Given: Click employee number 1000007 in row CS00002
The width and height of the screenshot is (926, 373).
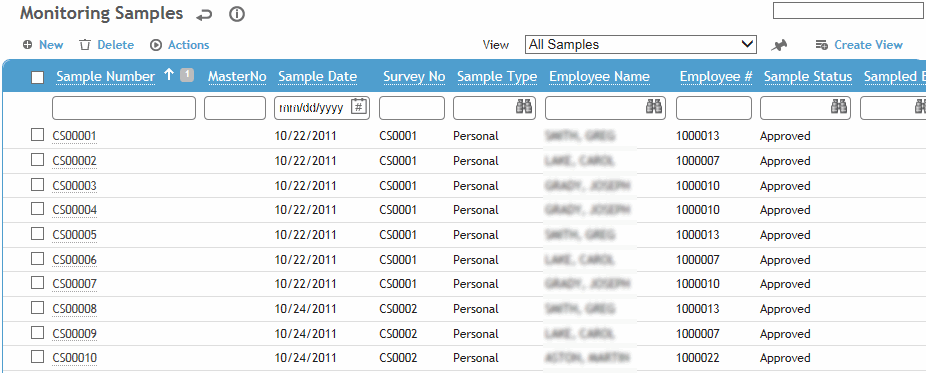Looking at the screenshot, I should coord(698,161).
